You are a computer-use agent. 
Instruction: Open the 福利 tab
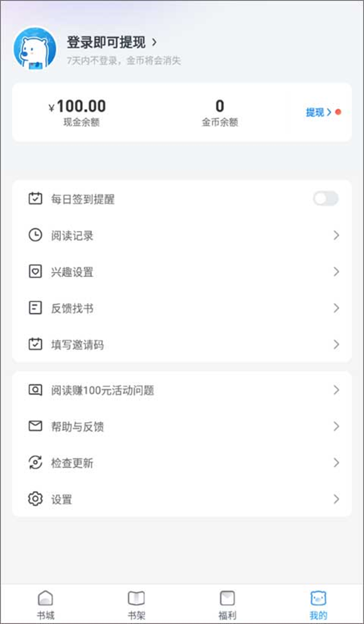pos(227,605)
